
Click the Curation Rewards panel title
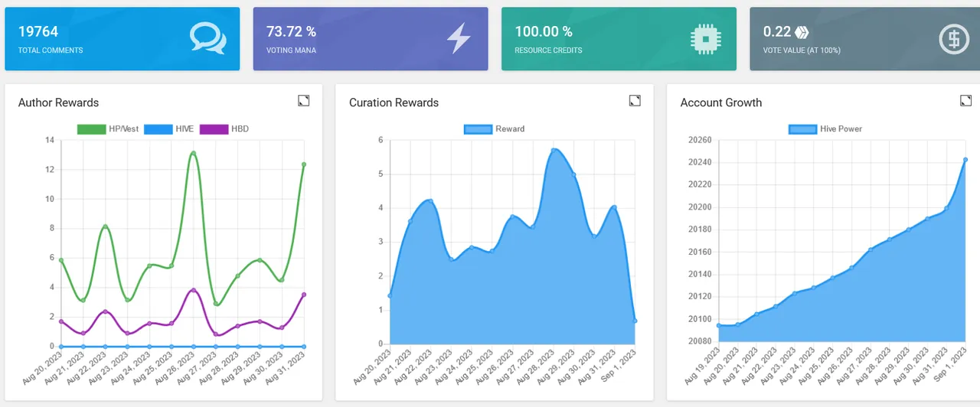(x=394, y=103)
